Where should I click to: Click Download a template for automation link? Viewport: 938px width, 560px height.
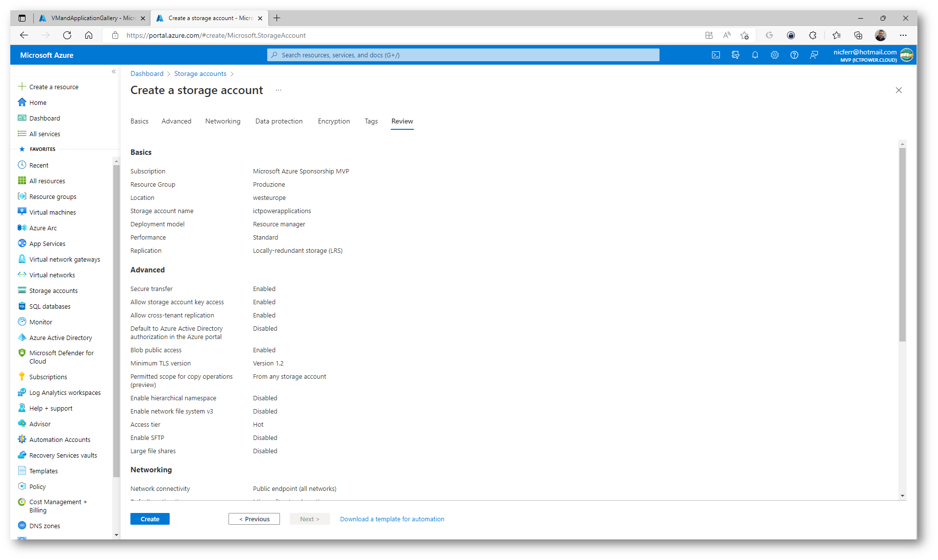(392, 519)
